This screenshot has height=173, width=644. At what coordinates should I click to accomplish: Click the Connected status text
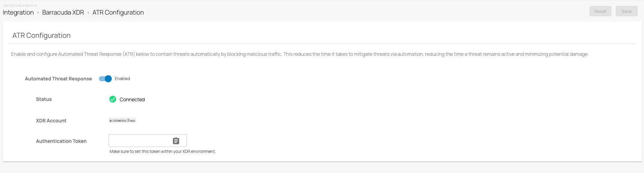(x=132, y=100)
